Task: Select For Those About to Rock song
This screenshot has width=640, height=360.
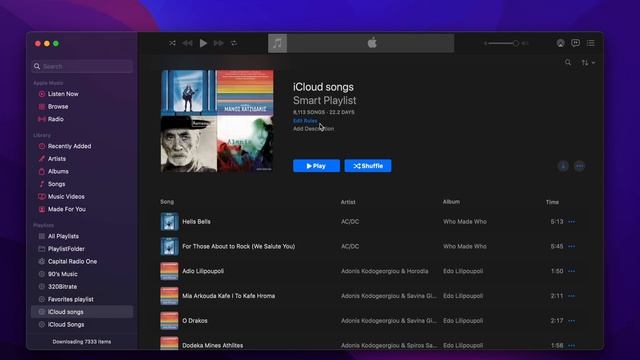Action: pyautogui.click(x=238, y=247)
